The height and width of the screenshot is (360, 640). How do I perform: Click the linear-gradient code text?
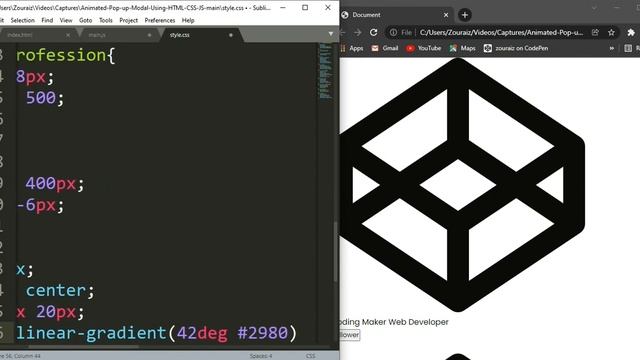(91, 333)
